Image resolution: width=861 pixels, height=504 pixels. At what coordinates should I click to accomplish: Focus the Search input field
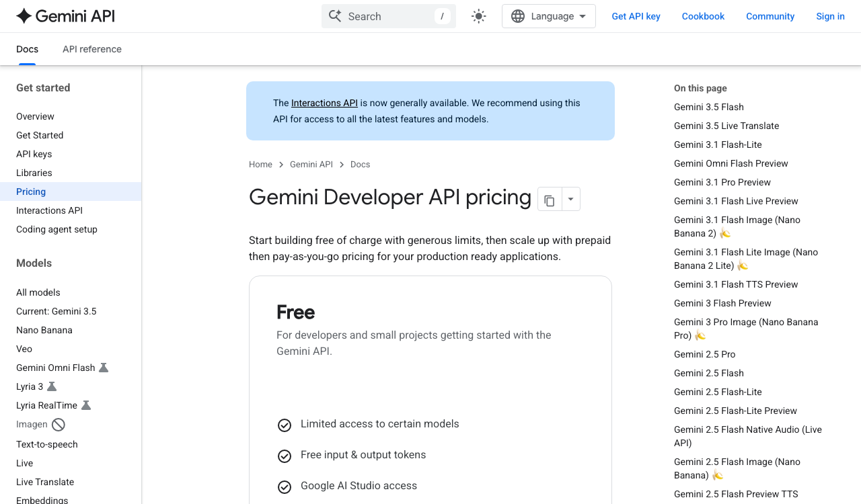click(389, 16)
